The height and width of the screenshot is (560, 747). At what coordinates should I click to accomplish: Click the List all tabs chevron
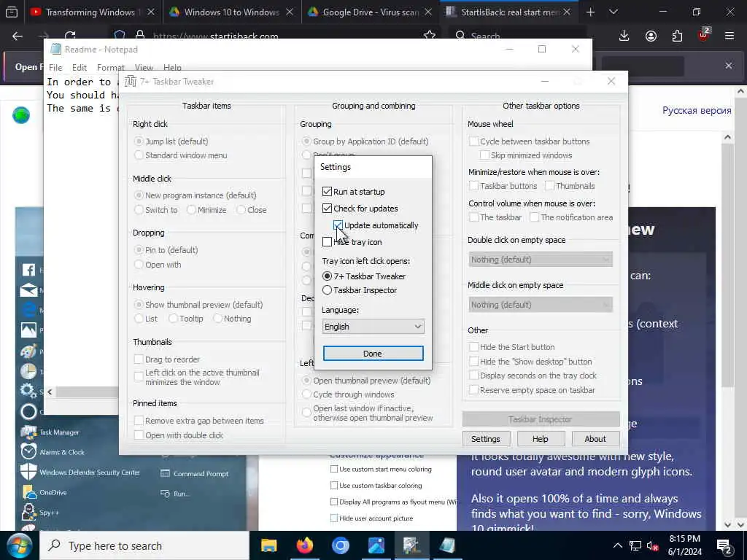[x=613, y=12]
